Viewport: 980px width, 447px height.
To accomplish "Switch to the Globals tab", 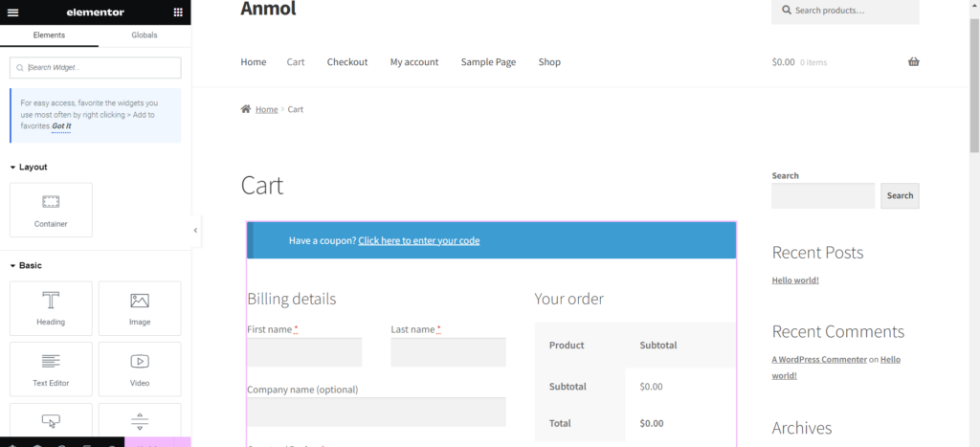I will 145,35.
